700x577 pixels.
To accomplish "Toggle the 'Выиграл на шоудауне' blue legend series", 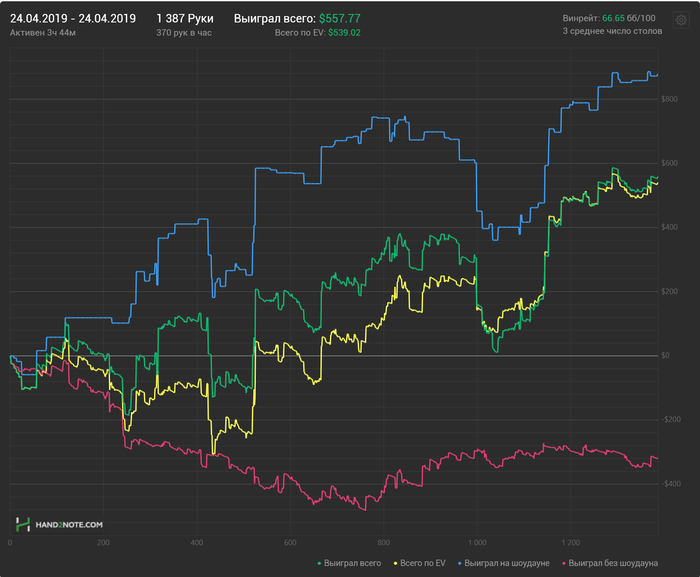I will point(504,563).
